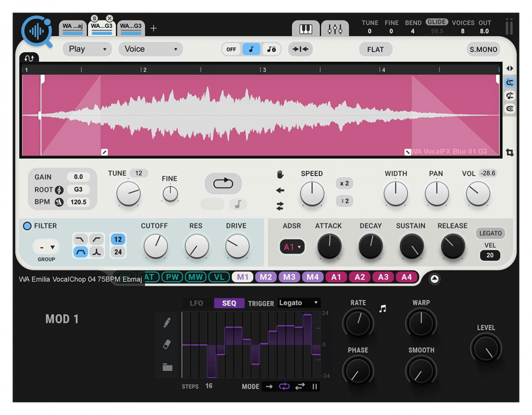Select the M1 modulator tab
Image resolution: width=532 pixels, height=415 pixels.
coord(243,277)
